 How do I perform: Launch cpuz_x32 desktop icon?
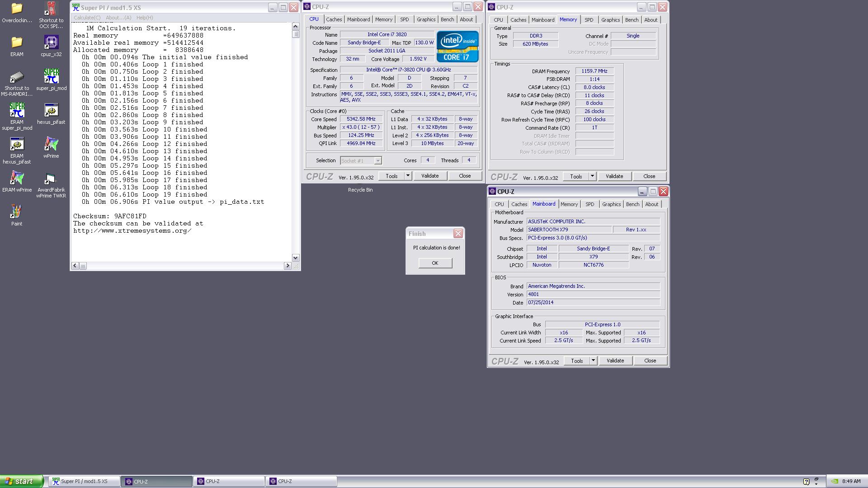(x=51, y=46)
